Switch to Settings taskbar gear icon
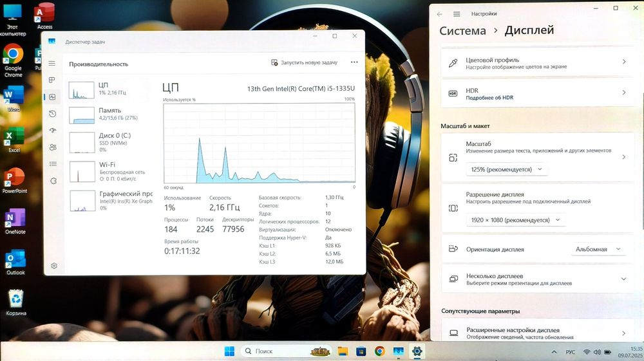The image size is (644, 361). 417,351
